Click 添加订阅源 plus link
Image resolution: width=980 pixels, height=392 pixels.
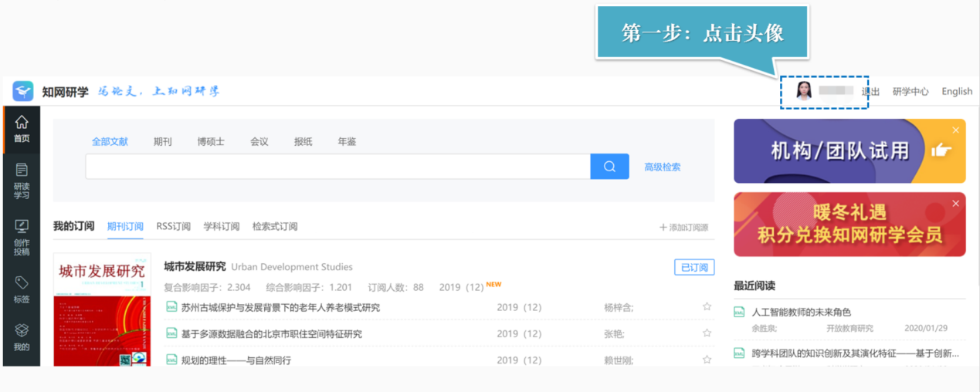[683, 227]
